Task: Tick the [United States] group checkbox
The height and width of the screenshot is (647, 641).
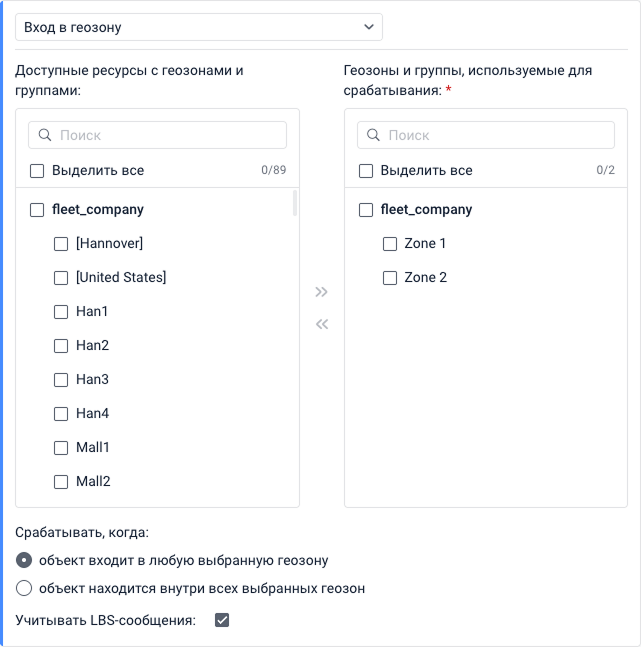Action: (61, 278)
